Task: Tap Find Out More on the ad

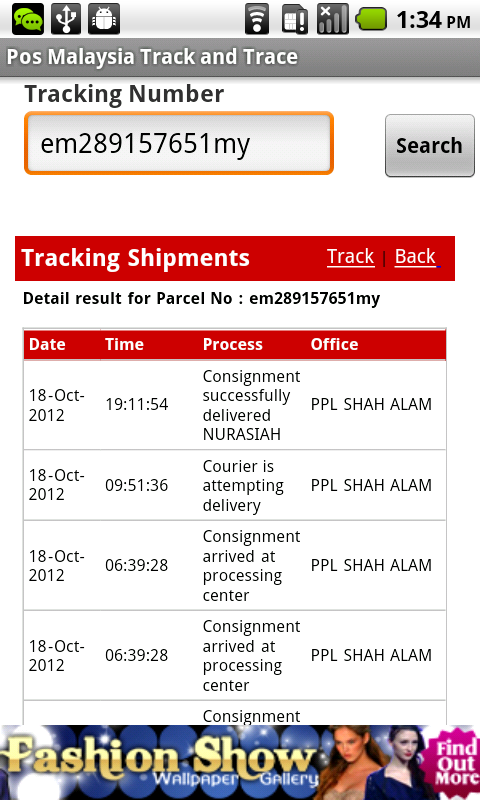Action: [x=455, y=763]
